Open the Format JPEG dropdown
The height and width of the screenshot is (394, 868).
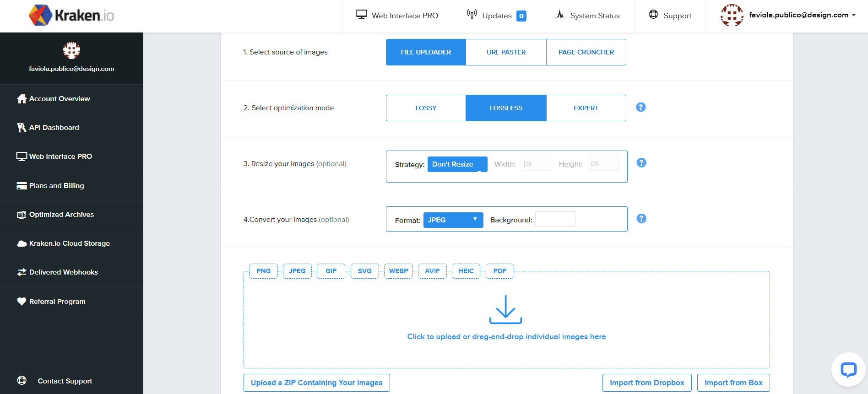click(x=453, y=220)
